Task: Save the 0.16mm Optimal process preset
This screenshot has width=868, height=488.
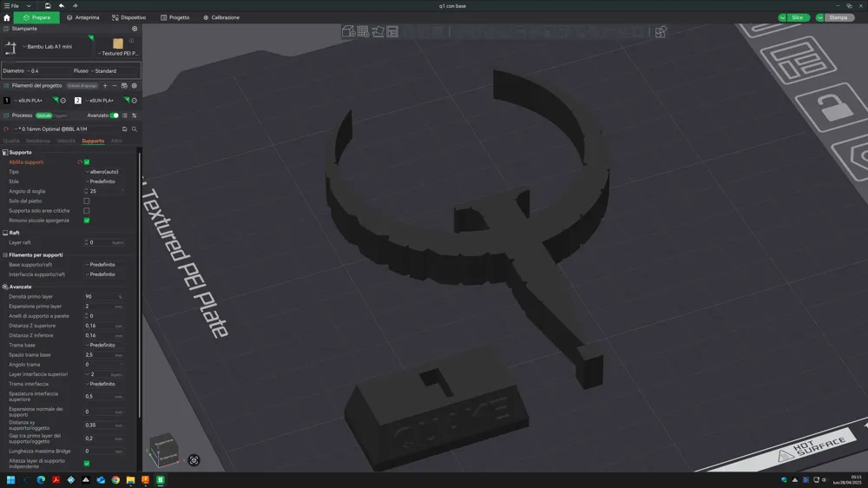Action: pyautogui.click(x=124, y=129)
